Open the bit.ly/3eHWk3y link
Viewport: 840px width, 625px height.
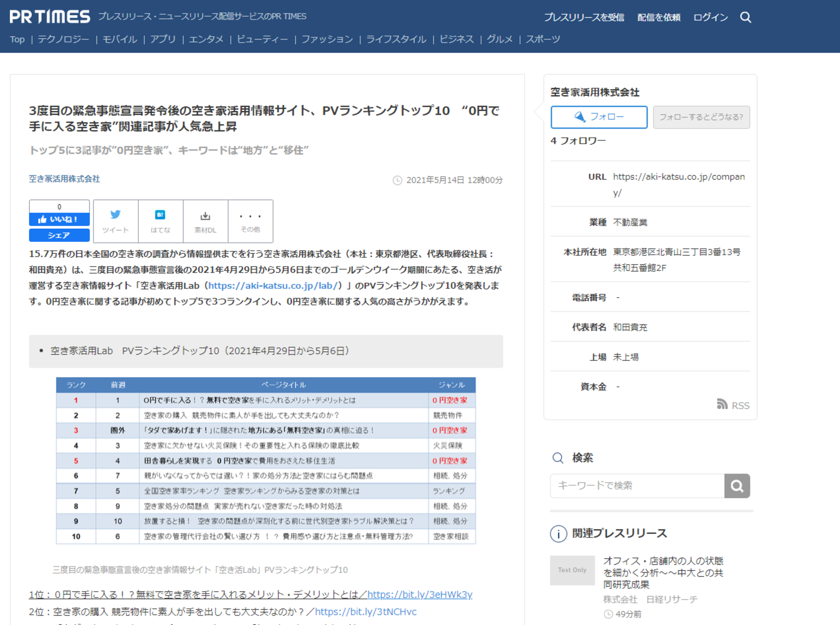click(420, 594)
